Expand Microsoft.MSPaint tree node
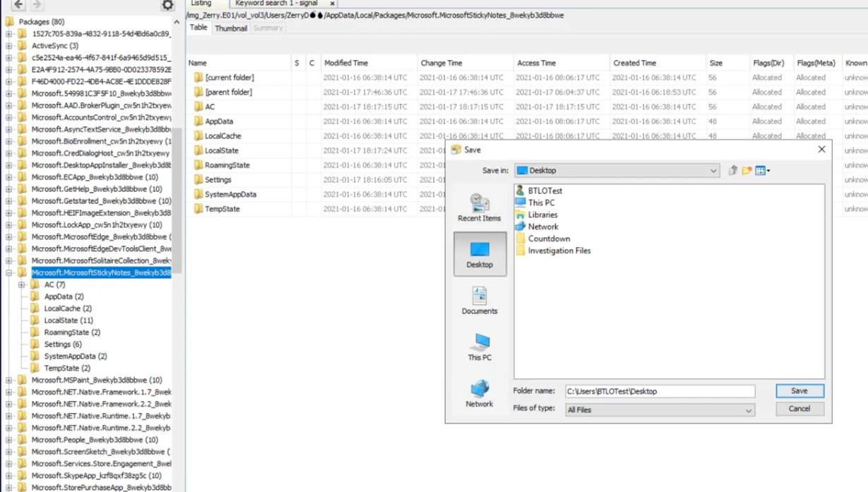Image resolution: width=868 pixels, height=492 pixels. (x=9, y=380)
